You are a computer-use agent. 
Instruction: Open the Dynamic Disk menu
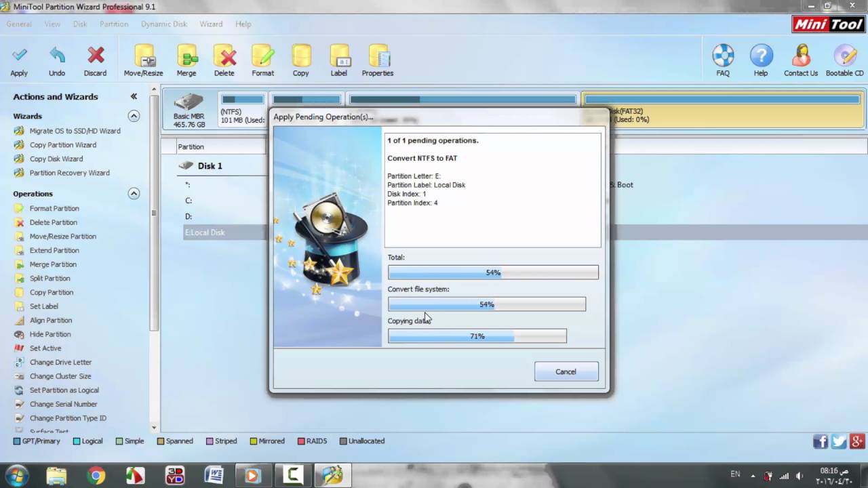point(163,24)
